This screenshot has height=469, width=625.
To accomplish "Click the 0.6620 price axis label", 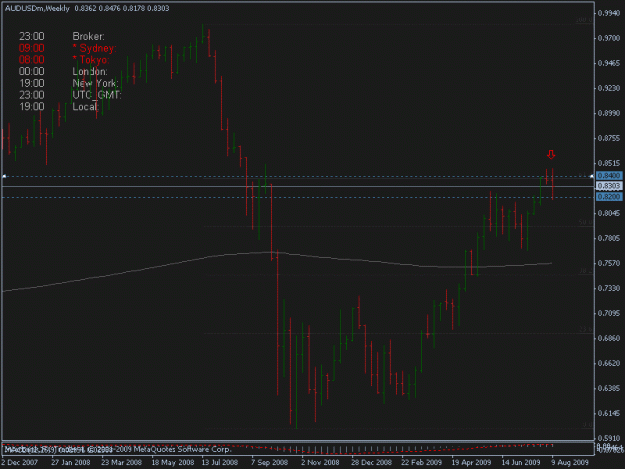I will [x=609, y=363].
